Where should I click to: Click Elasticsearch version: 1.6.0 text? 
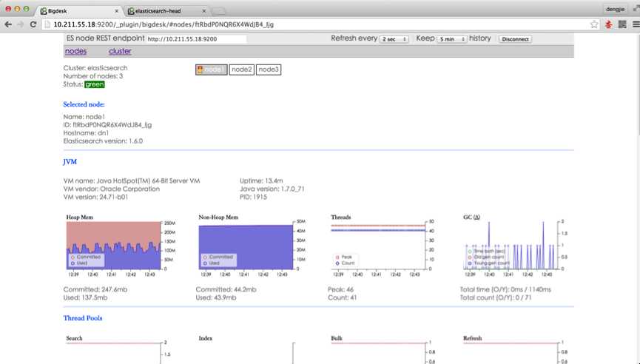point(103,141)
